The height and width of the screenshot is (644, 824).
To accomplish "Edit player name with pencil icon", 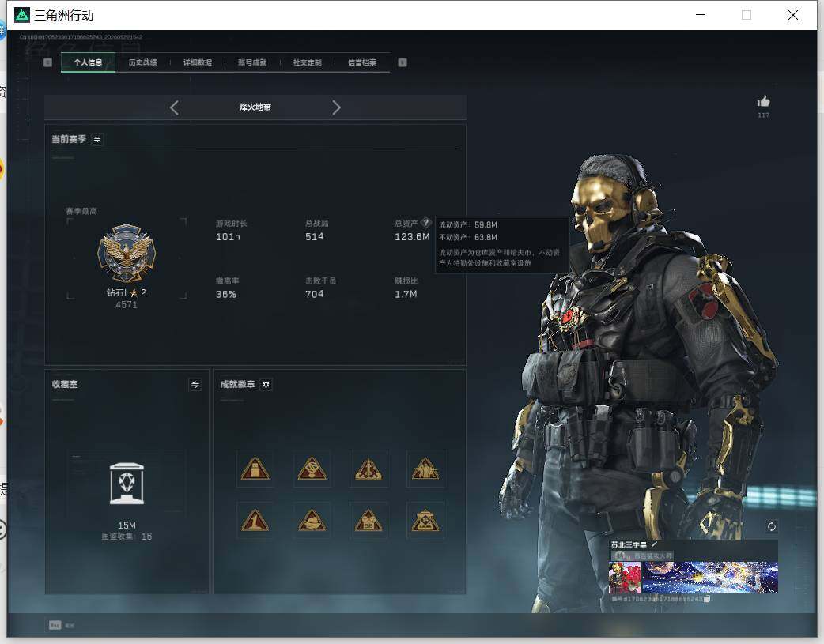I will 654,544.
